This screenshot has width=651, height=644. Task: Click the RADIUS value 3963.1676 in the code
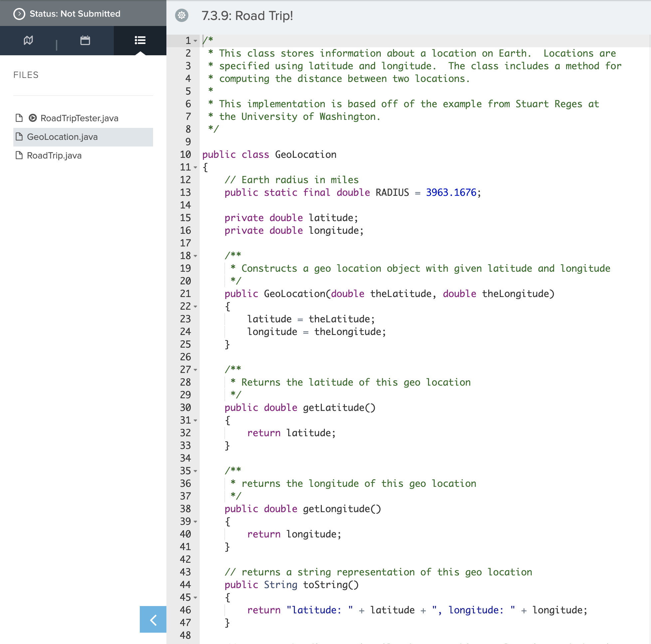[452, 192]
